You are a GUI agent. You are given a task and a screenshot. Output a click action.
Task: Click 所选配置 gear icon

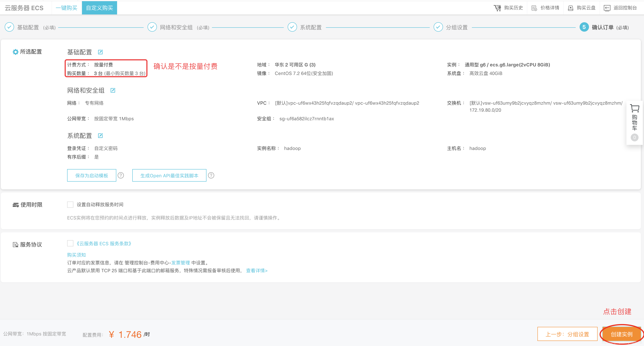[15, 52]
